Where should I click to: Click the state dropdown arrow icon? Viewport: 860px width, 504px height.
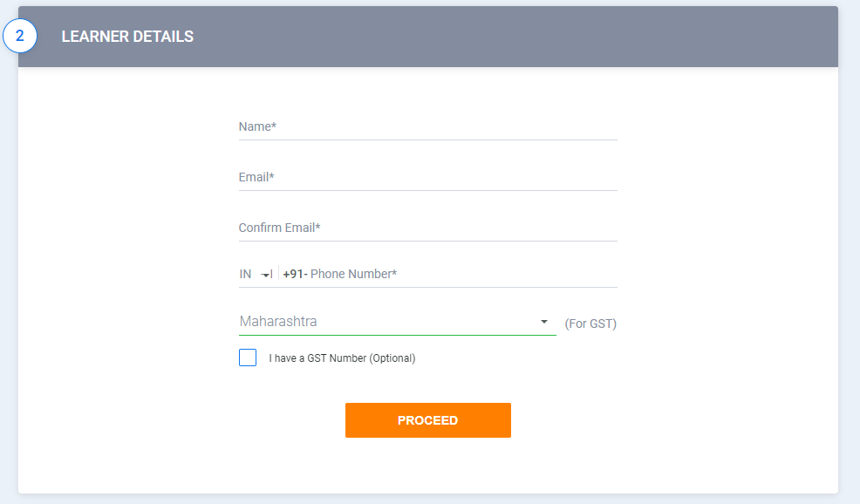pyautogui.click(x=544, y=322)
